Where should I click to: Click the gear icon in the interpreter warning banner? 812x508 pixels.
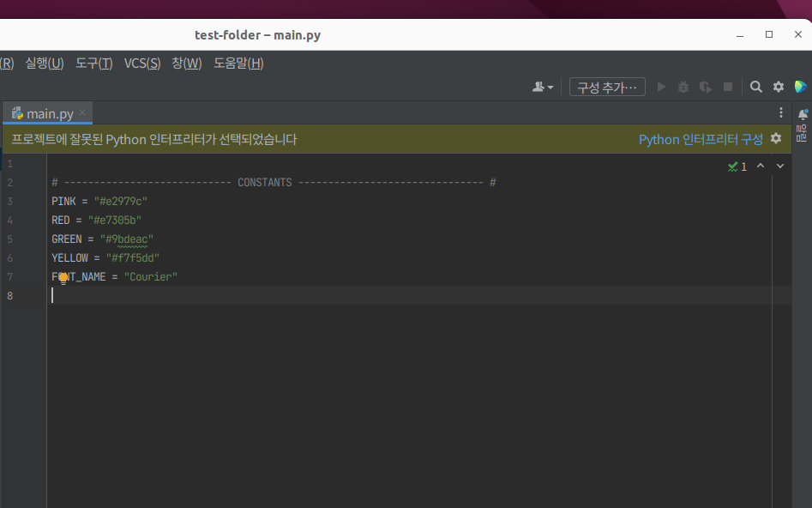click(776, 138)
